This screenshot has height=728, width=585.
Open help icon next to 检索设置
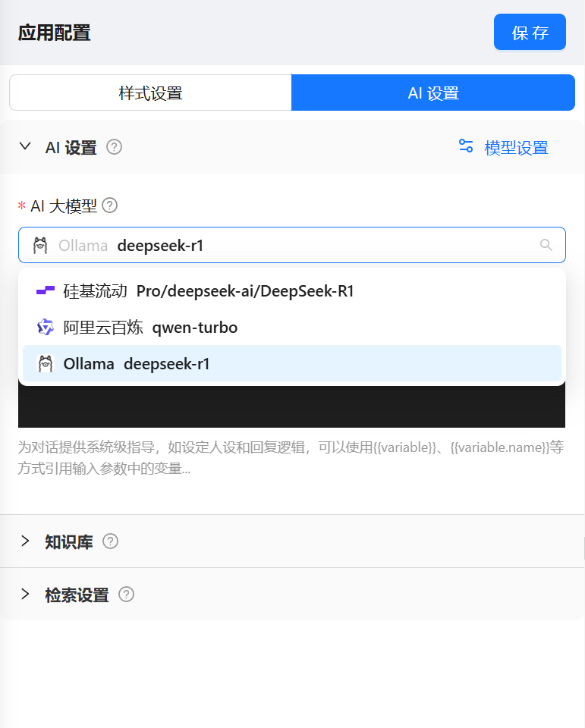127,595
